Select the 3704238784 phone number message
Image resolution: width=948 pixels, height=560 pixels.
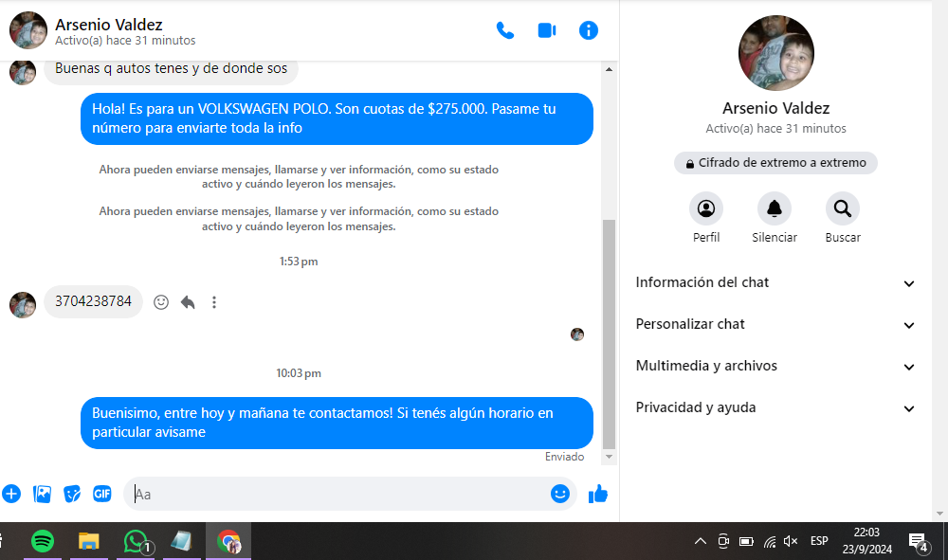(93, 301)
